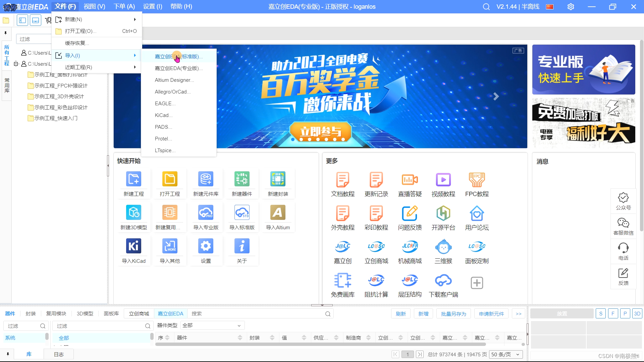Image resolution: width=644 pixels, height=362 pixels.
Task: Click the 导入Altium icon
Action: 278,213
